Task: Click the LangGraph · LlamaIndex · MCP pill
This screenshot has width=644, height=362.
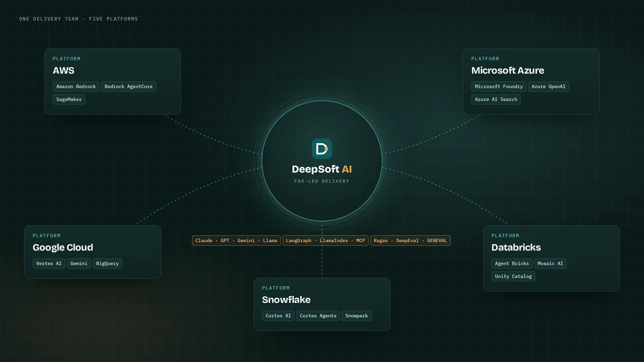Action: point(325,241)
